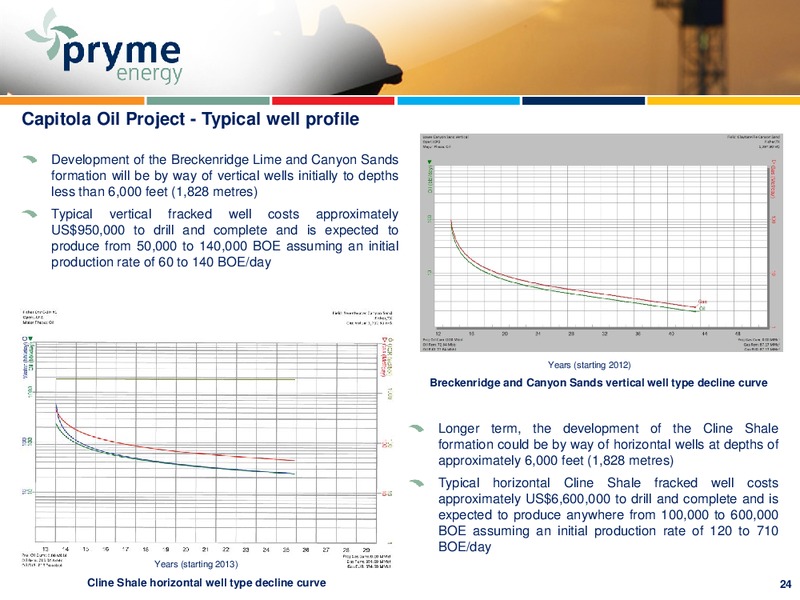Click the slide page number 24

pyautogui.click(x=785, y=584)
